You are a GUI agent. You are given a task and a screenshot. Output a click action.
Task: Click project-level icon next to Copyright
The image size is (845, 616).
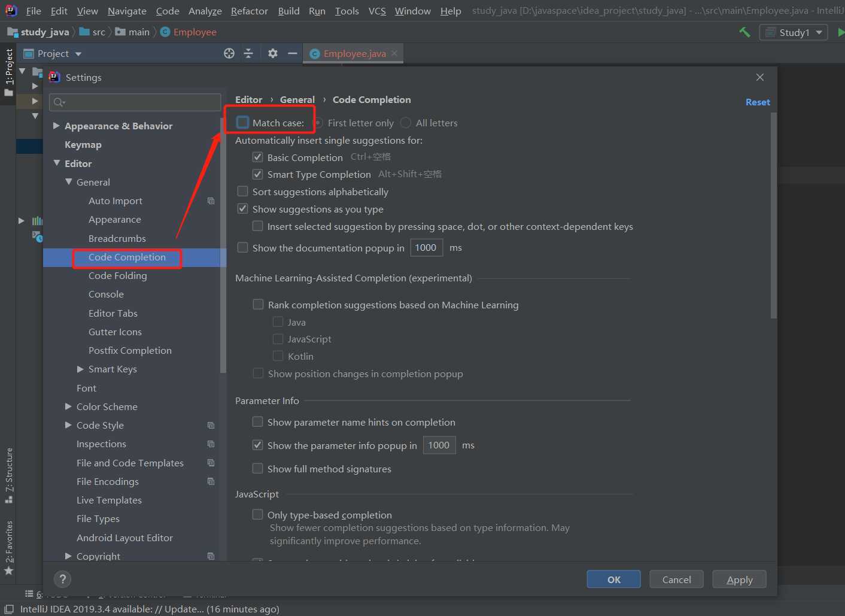coord(211,556)
